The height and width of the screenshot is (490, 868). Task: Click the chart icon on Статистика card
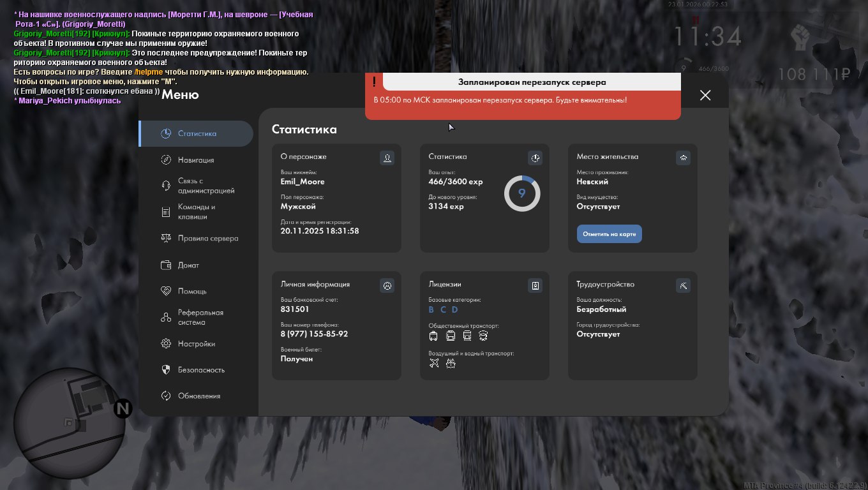click(x=535, y=158)
